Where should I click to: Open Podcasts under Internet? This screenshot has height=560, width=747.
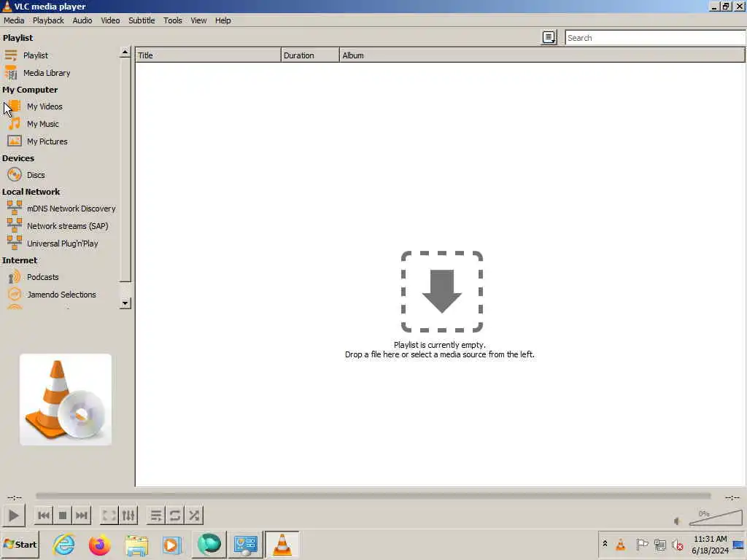(x=42, y=277)
